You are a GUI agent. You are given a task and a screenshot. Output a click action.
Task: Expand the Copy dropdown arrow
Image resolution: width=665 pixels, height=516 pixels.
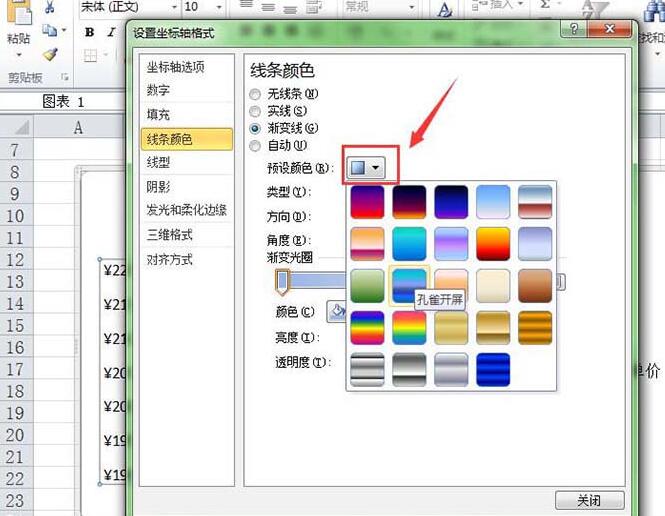point(64,31)
